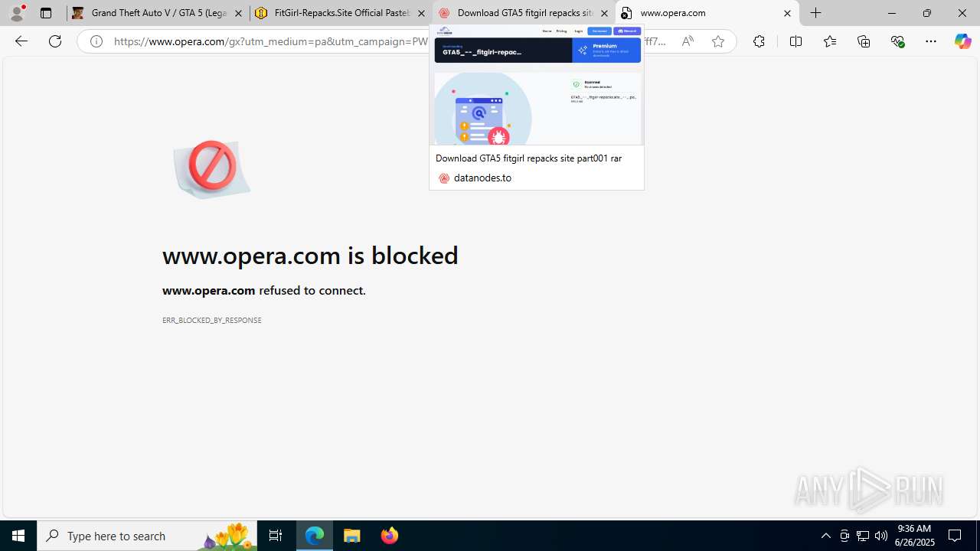Screen dimensions: 980x551
Task: Minimize the Edge browser window
Action: tap(891, 13)
